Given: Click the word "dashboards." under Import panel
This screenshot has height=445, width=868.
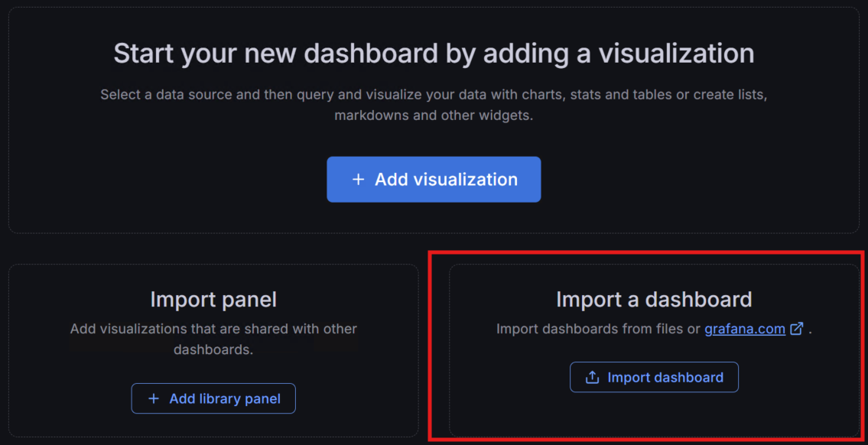Looking at the screenshot, I should click(x=213, y=349).
